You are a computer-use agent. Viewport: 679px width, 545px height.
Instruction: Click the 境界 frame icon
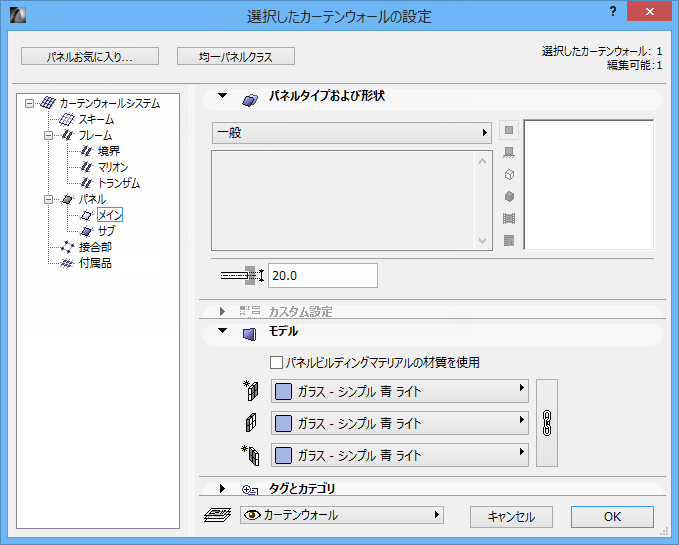click(x=87, y=151)
